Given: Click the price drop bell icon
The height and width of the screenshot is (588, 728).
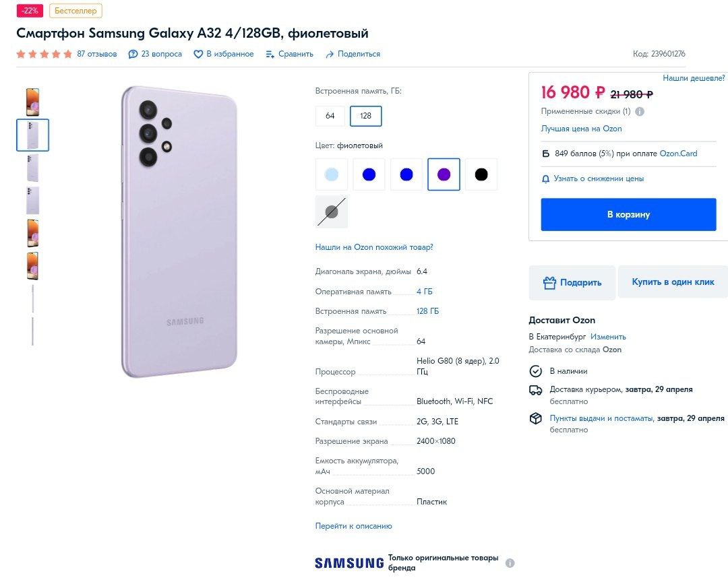Looking at the screenshot, I should 545,179.
